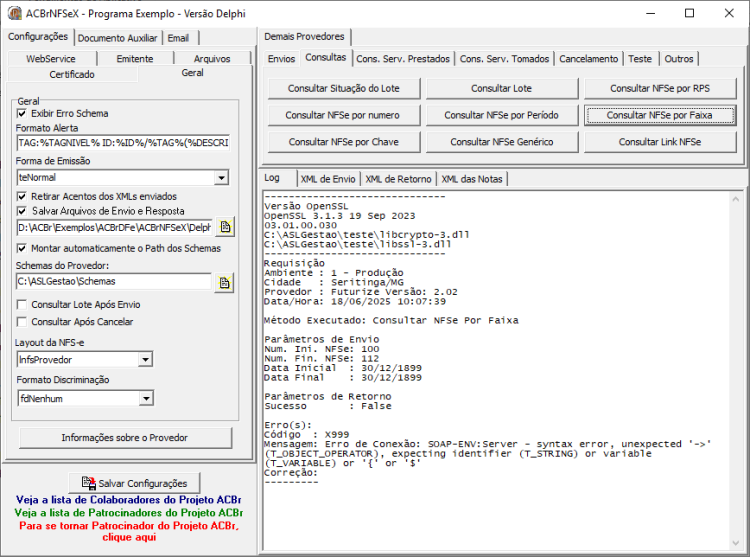Switch to the XML de Retorno tab

pos(398,179)
